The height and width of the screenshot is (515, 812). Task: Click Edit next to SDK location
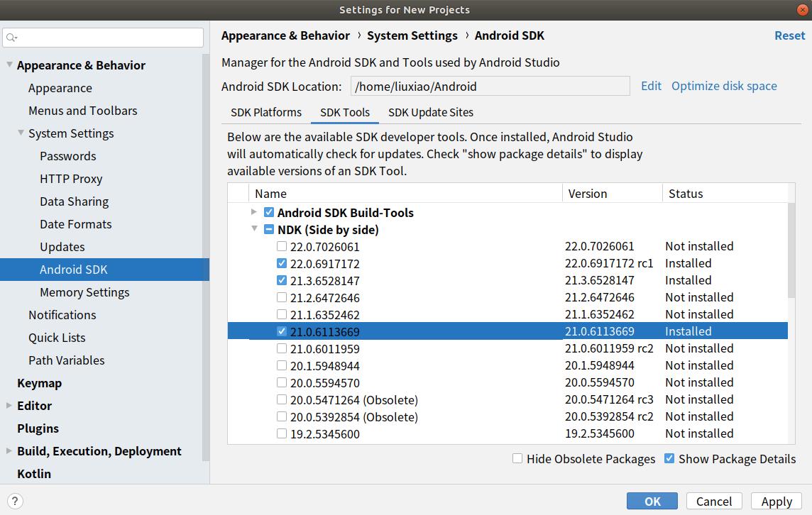651,86
